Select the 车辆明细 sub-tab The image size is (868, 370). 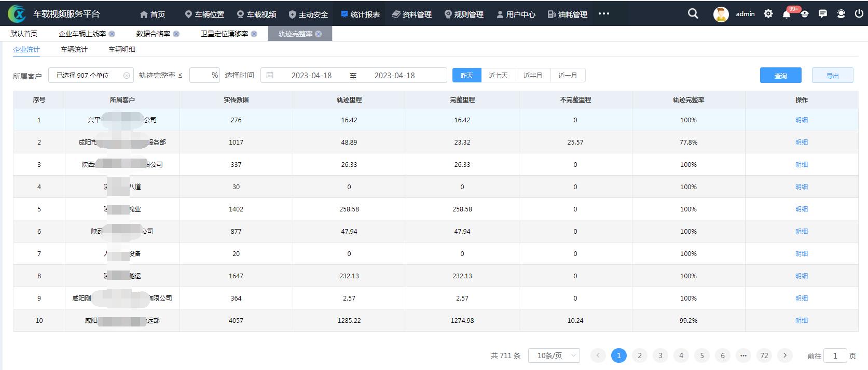[x=122, y=49]
